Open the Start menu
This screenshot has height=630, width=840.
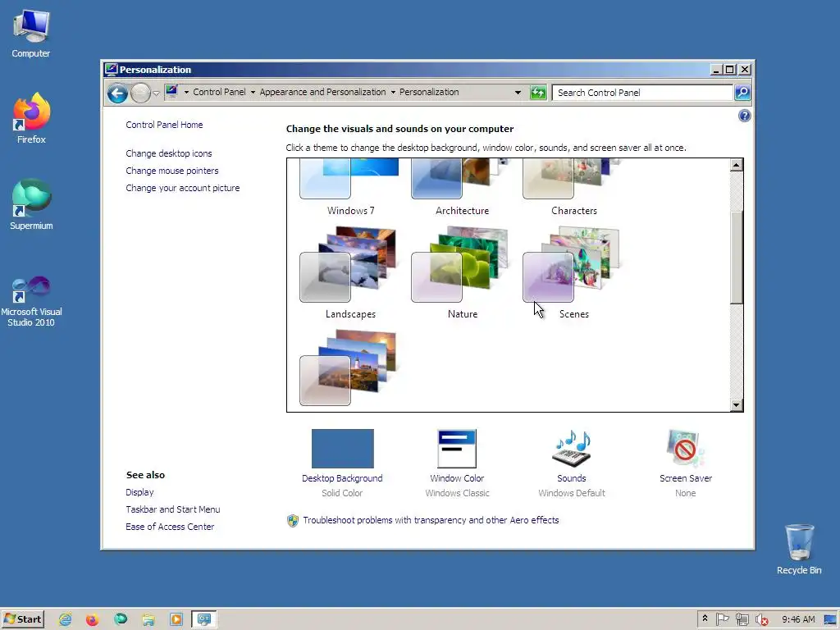[22, 619]
